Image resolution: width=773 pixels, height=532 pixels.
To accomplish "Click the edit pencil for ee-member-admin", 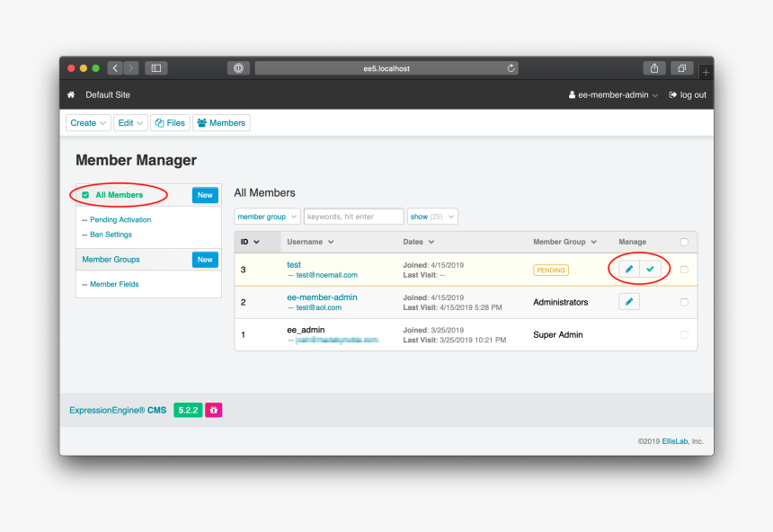I will (629, 302).
